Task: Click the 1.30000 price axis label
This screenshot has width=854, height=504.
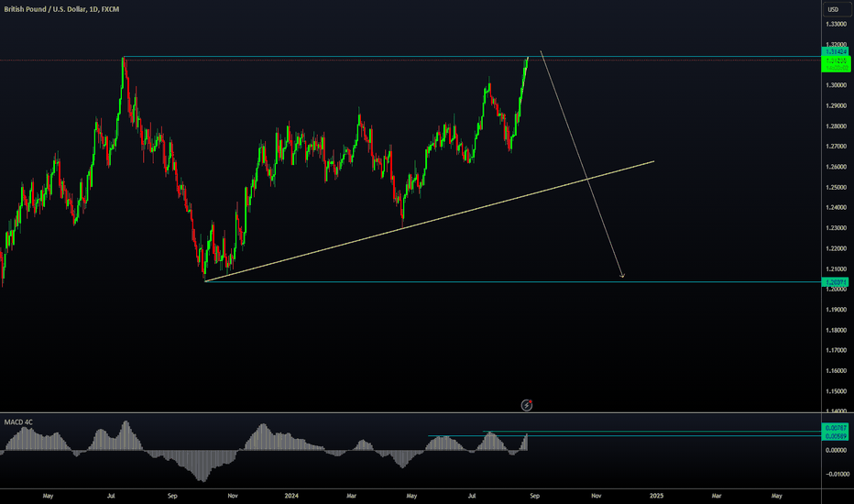Action: pos(836,85)
